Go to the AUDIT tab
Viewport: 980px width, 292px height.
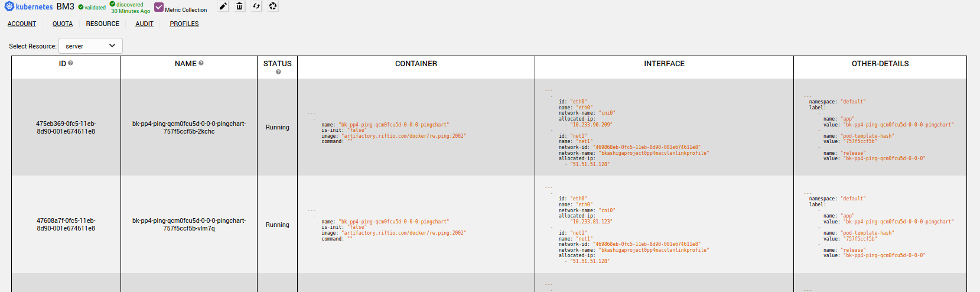pos(144,24)
